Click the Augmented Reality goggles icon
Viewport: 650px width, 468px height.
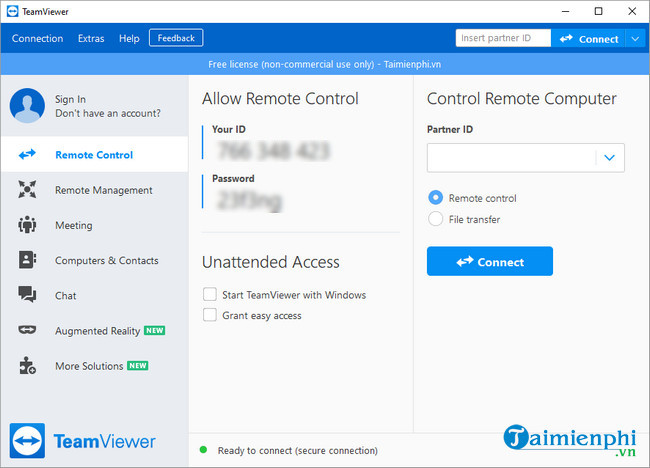click(27, 330)
